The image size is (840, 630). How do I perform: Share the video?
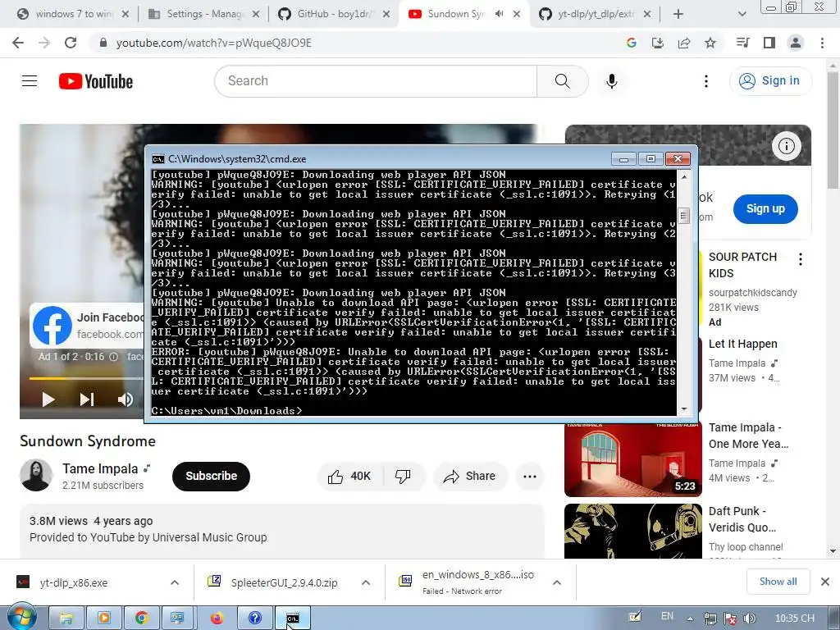pyautogui.click(x=470, y=477)
